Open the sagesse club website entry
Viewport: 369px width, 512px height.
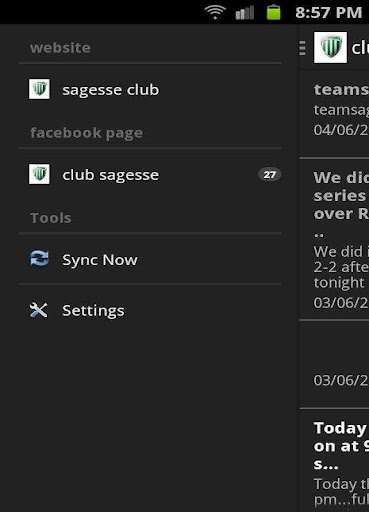tap(150, 89)
